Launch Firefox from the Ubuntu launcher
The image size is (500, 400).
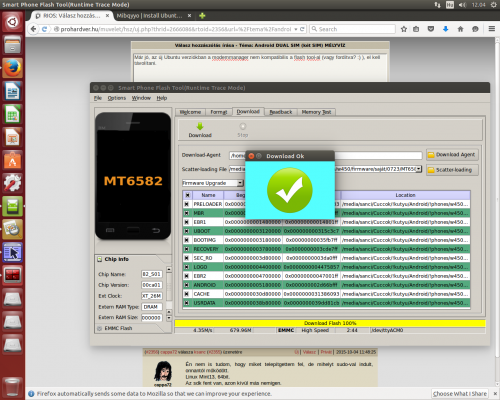(13, 68)
